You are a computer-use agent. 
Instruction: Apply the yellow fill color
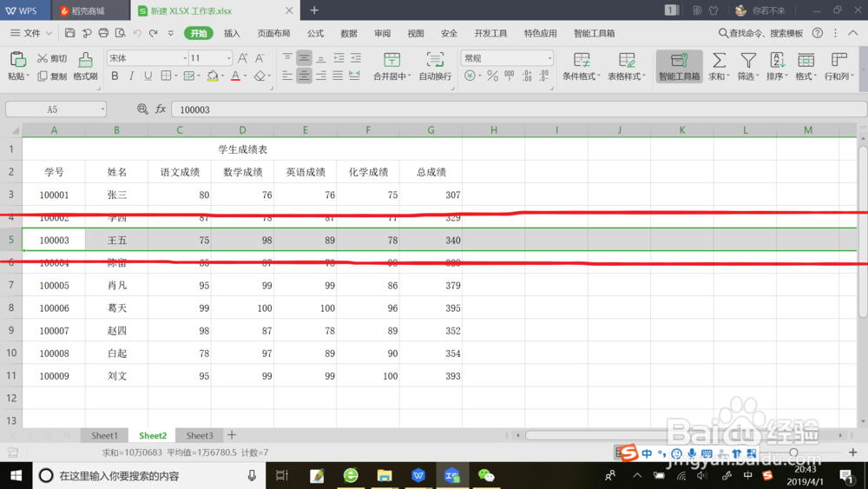click(x=213, y=76)
